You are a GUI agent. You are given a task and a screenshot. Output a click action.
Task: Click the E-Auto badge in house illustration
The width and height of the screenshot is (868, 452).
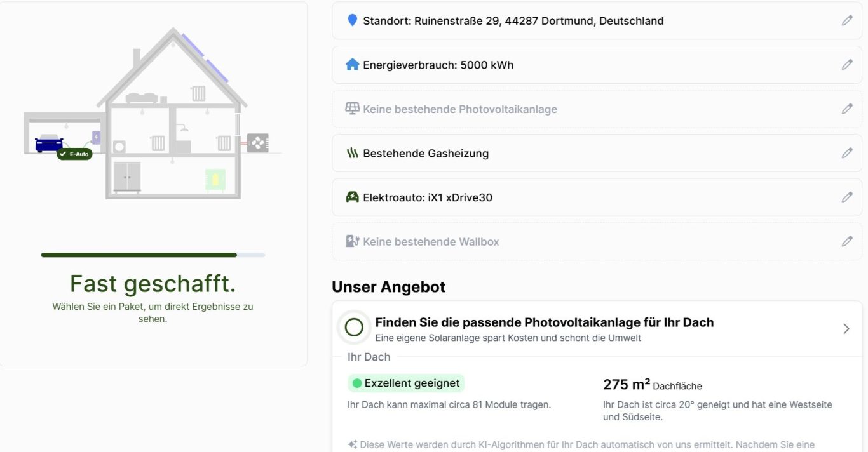point(74,154)
